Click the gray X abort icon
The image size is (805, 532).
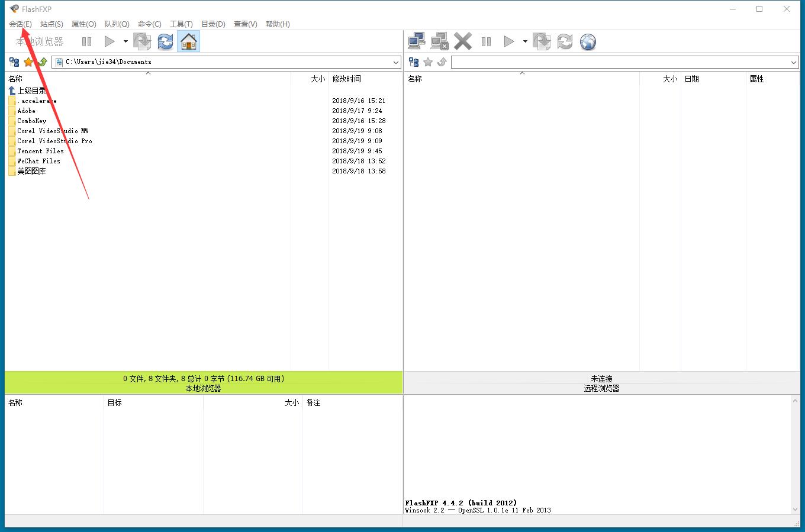pos(463,41)
